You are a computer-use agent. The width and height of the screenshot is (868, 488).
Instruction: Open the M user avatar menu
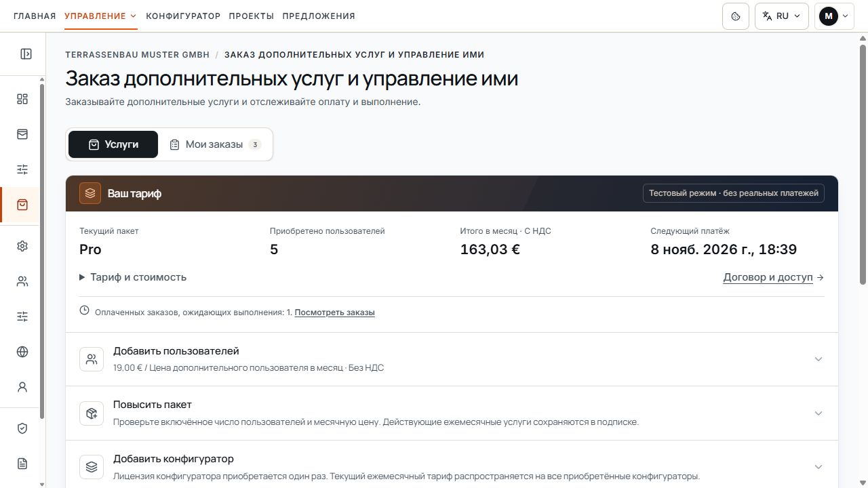point(834,16)
